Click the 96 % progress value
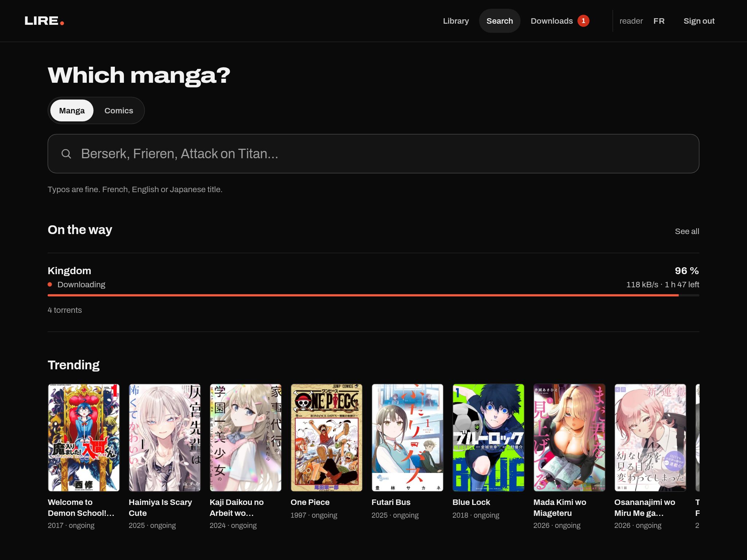Screen dimensions: 747x560 [686, 271]
